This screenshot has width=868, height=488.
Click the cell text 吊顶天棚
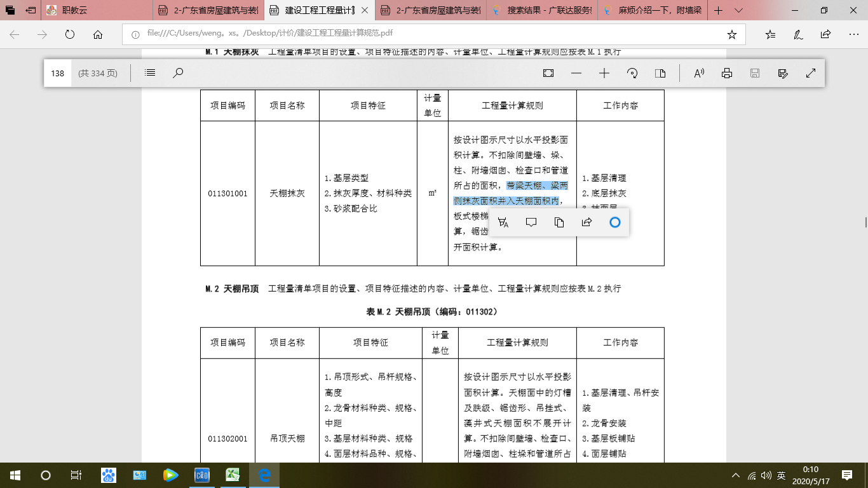pos(287,438)
